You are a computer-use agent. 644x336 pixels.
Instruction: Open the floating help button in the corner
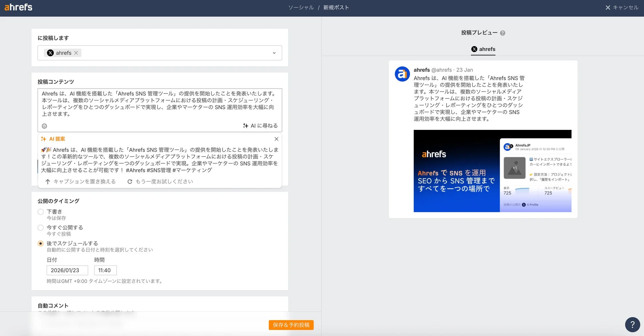tap(632, 324)
